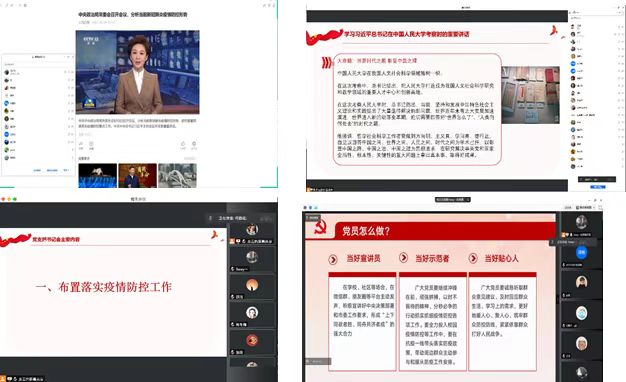
Task: Click the arrow icon beside 当好示范者
Action: (403, 258)
